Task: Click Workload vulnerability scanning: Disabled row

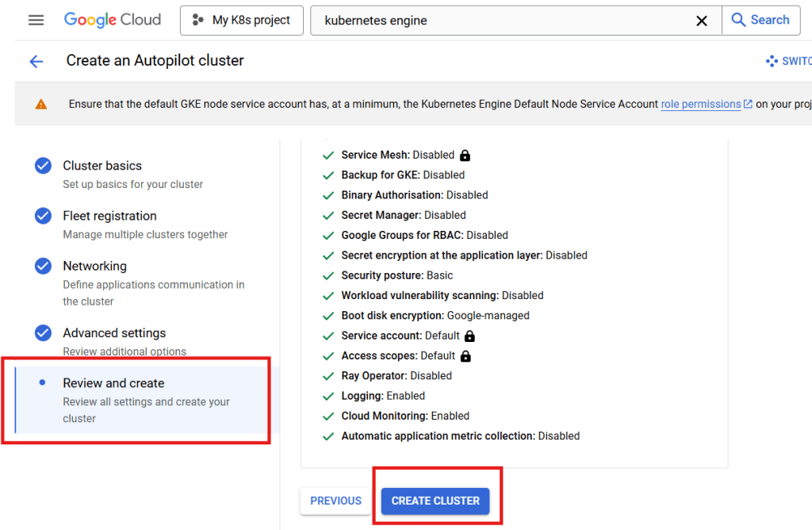Action: [x=433, y=296]
